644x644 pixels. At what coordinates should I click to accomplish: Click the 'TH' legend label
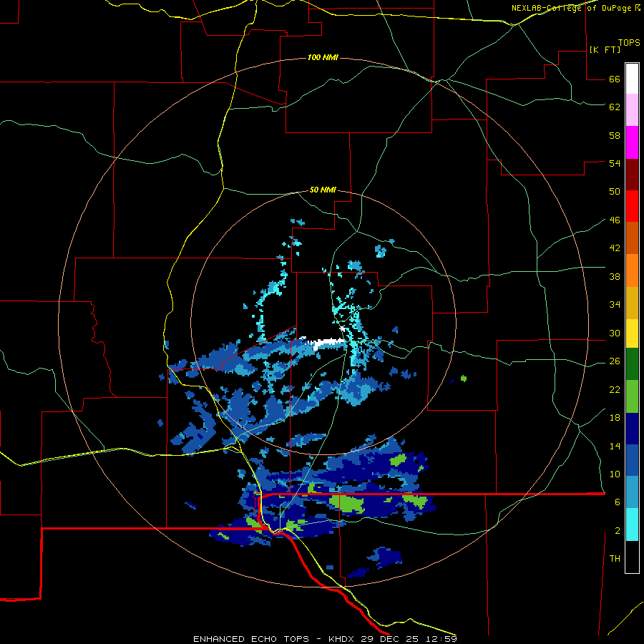615,559
